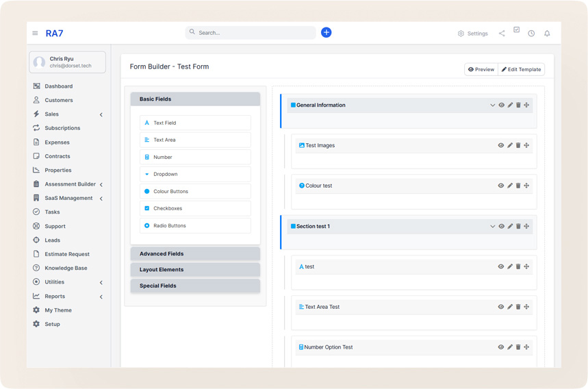Click the RA7 logo link
Image resolution: width=588 pixels, height=389 pixels.
pyautogui.click(x=54, y=34)
